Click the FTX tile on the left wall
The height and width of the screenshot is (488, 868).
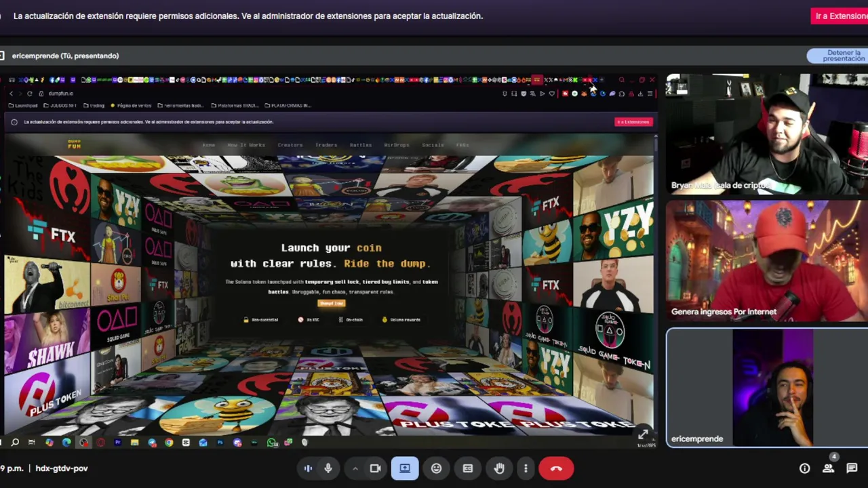coord(51,232)
